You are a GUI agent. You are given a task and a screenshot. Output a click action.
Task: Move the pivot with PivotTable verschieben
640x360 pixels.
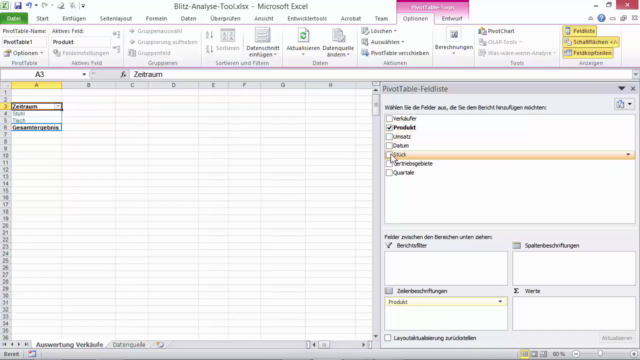[x=395, y=53]
